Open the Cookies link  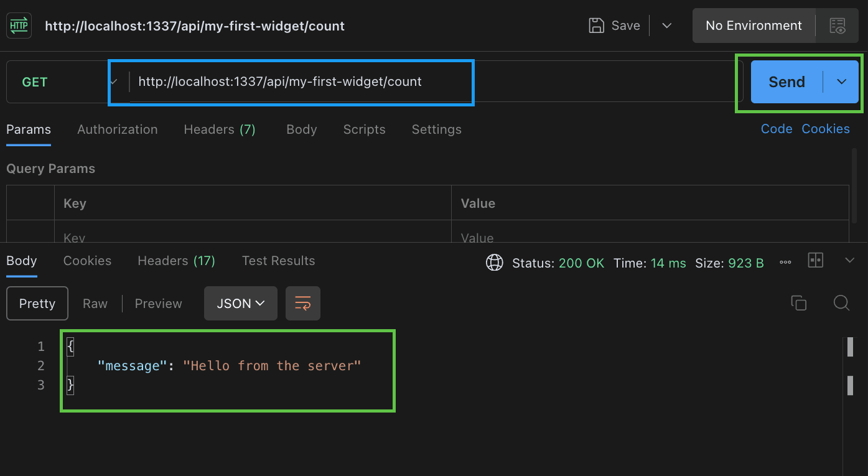826,129
